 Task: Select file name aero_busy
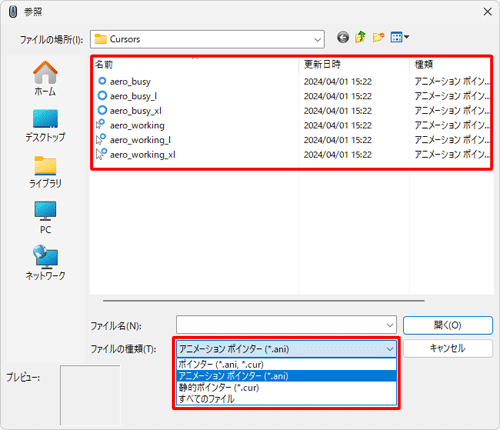[x=130, y=82]
